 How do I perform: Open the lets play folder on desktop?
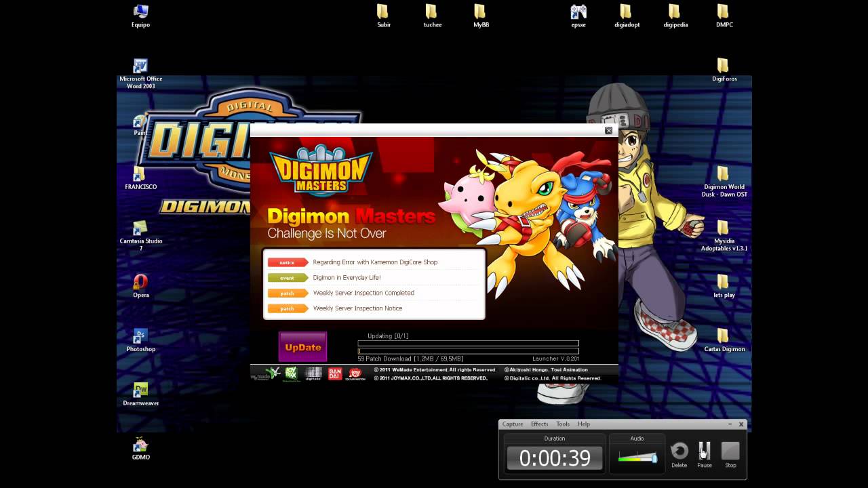click(724, 287)
